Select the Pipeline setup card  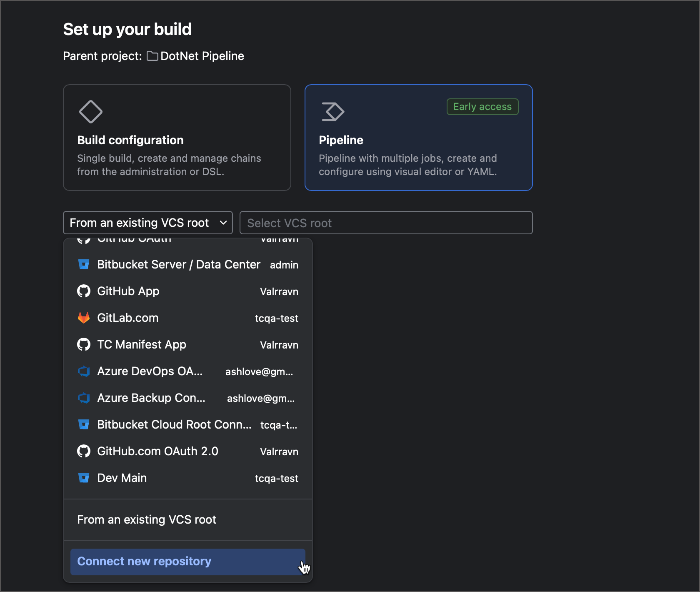(418, 138)
